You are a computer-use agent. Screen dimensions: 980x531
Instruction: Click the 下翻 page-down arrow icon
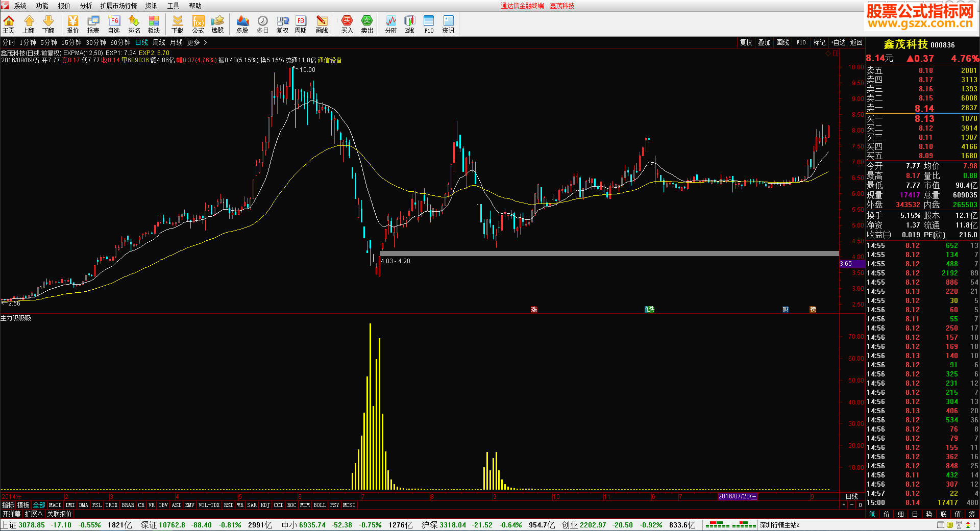pos(48,24)
